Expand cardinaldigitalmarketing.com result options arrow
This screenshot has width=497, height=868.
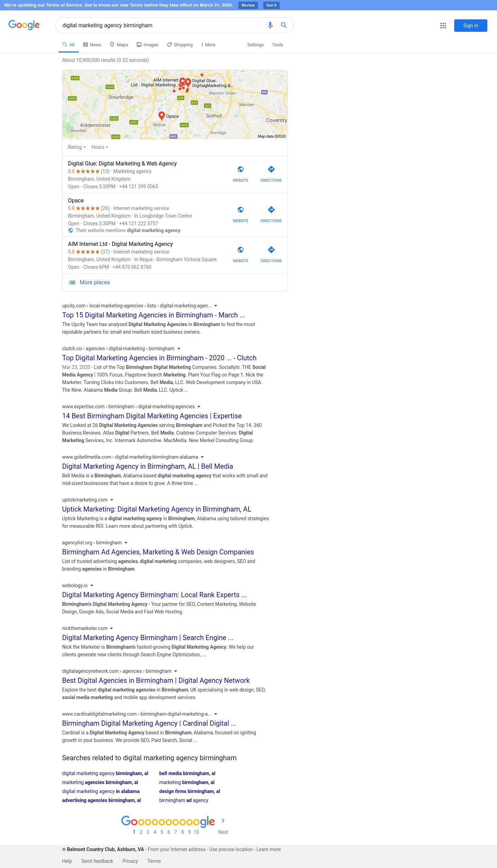(x=216, y=714)
